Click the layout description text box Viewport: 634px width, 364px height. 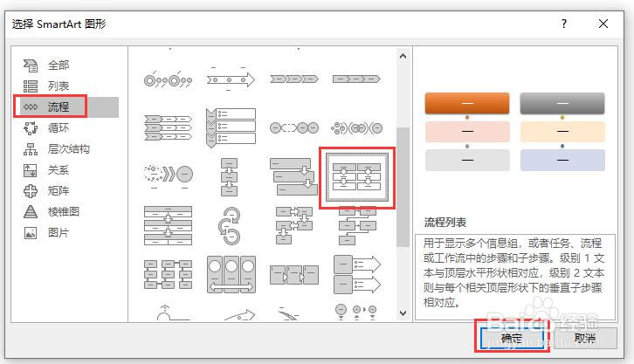[x=515, y=277]
